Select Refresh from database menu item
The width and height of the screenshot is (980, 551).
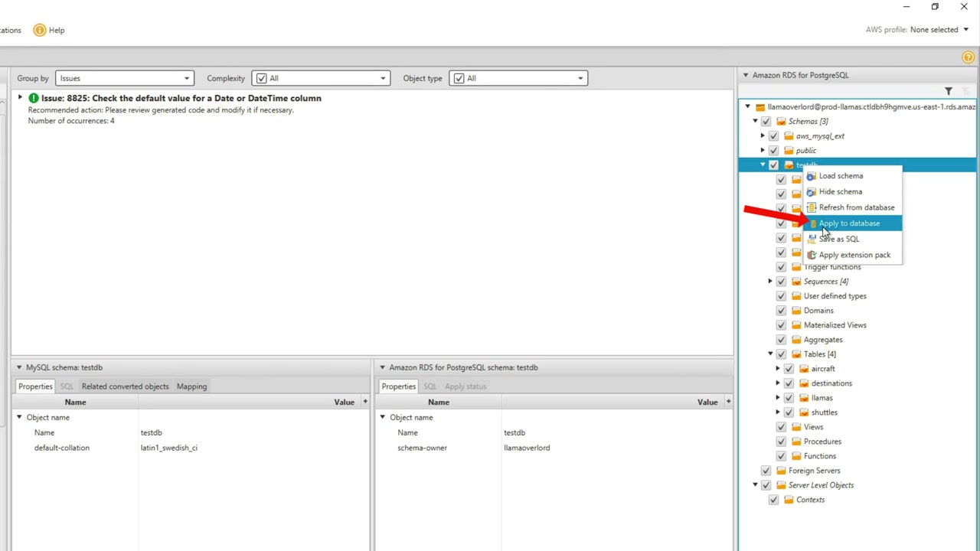point(853,207)
